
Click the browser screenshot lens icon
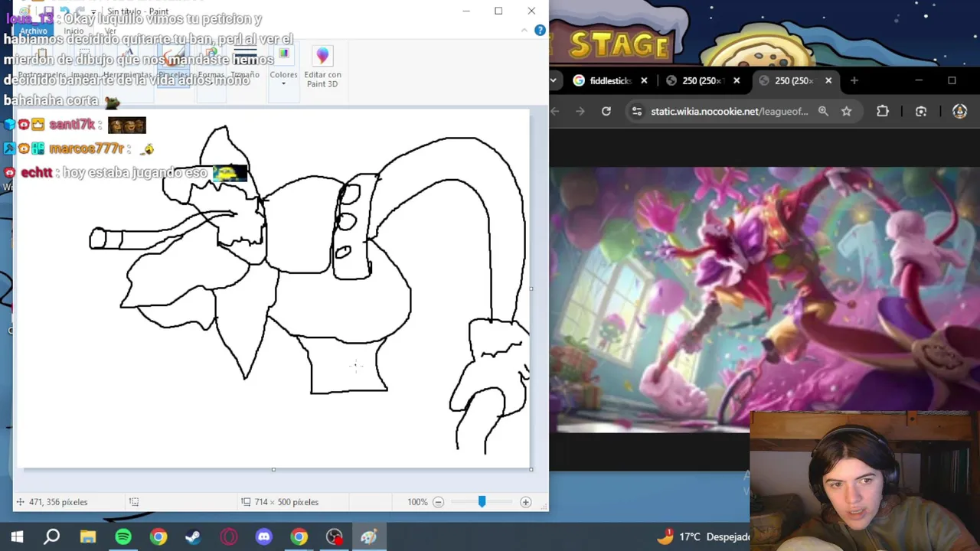point(921,111)
